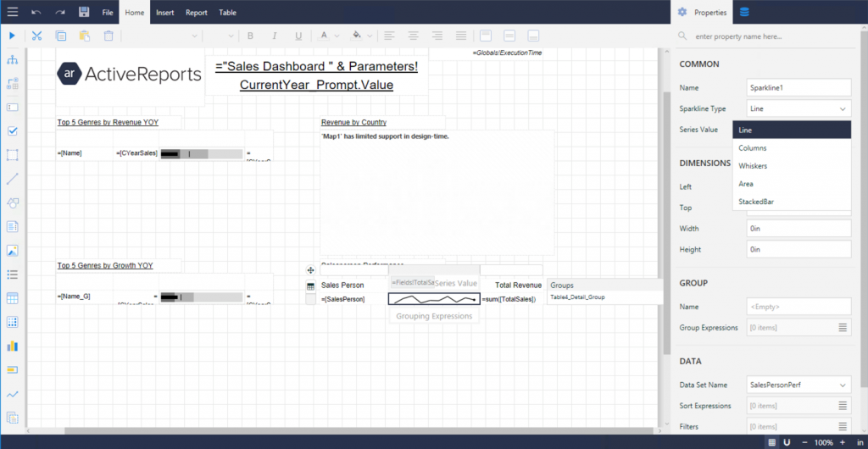Select the Sparkline tool in left toolbox

coord(12,394)
